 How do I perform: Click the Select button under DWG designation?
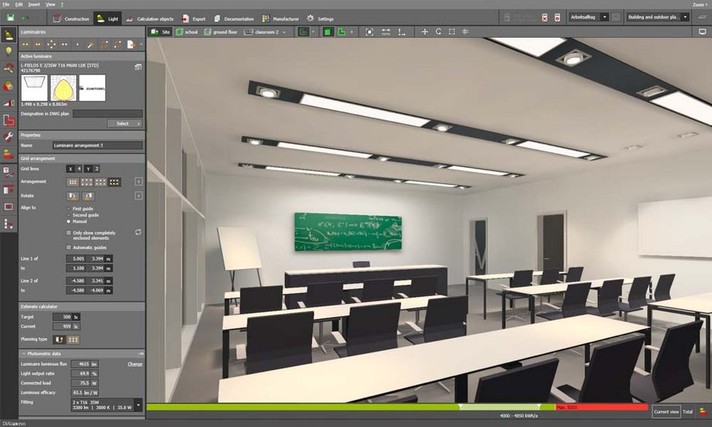(125, 124)
